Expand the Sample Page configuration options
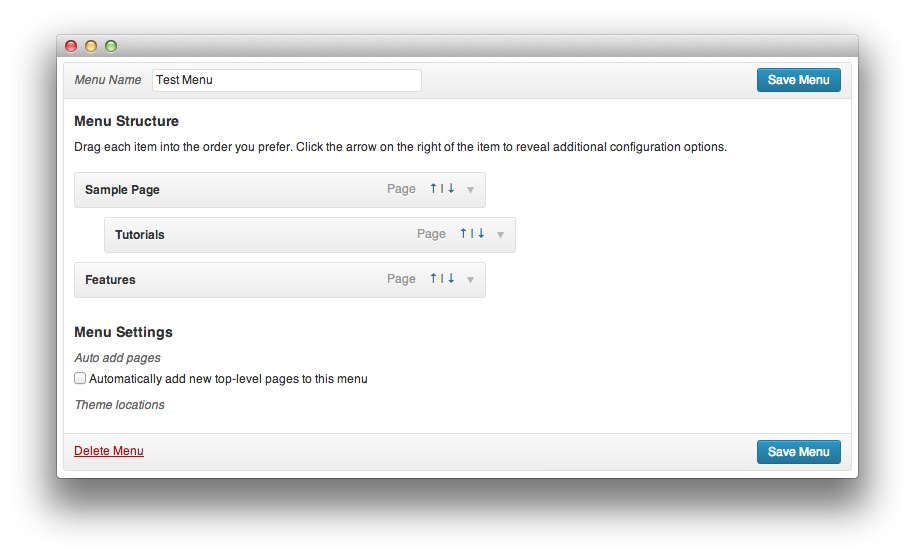Screen dimensions: 915x557 pyautogui.click(x=470, y=190)
